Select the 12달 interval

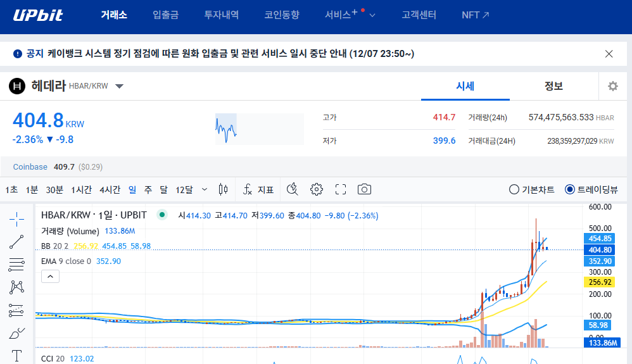click(184, 189)
